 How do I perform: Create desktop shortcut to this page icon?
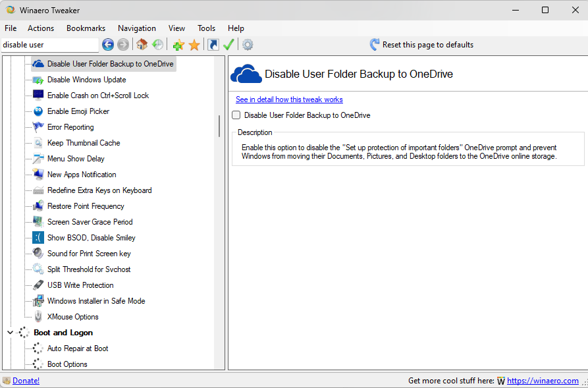(x=213, y=45)
